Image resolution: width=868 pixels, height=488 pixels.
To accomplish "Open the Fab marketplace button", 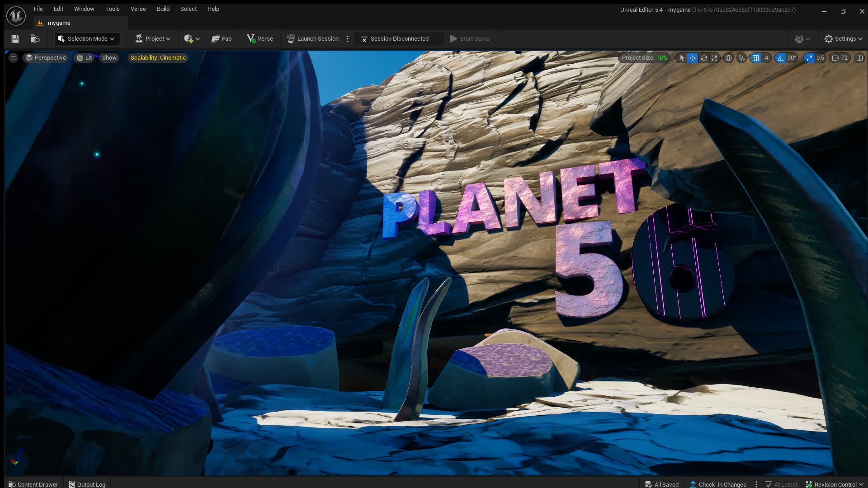I will pyautogui.click(x=222, y=39).
